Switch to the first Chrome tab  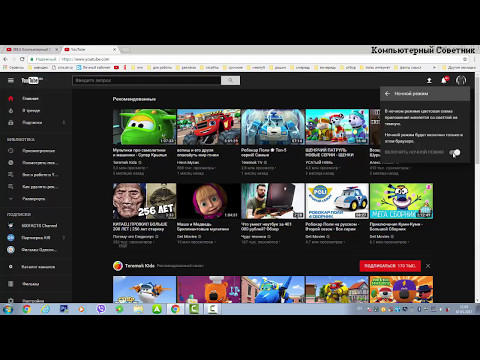[x=32, y=49]
